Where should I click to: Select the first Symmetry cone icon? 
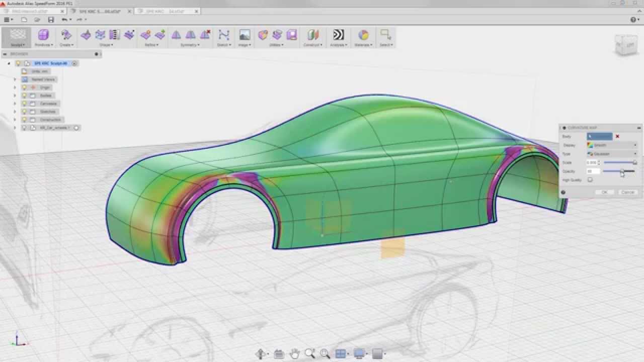click(176, 35)
